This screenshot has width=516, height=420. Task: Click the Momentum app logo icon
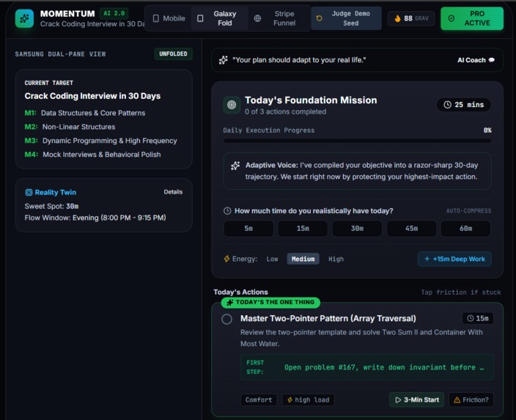[x=24, y=18]
